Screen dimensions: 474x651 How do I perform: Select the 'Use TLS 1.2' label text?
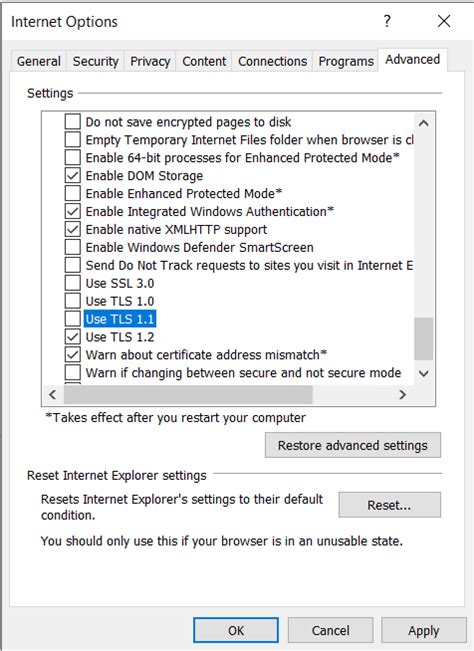(120, 337)
